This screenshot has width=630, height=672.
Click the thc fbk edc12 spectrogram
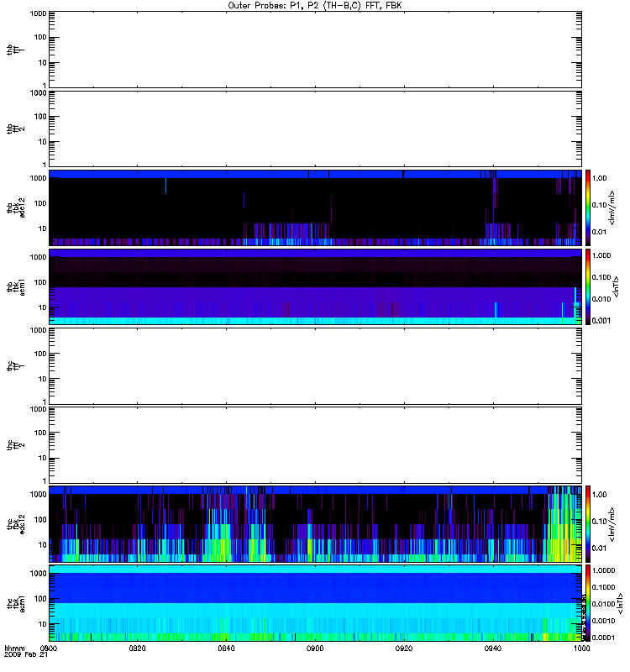click(x=315, y=522)
